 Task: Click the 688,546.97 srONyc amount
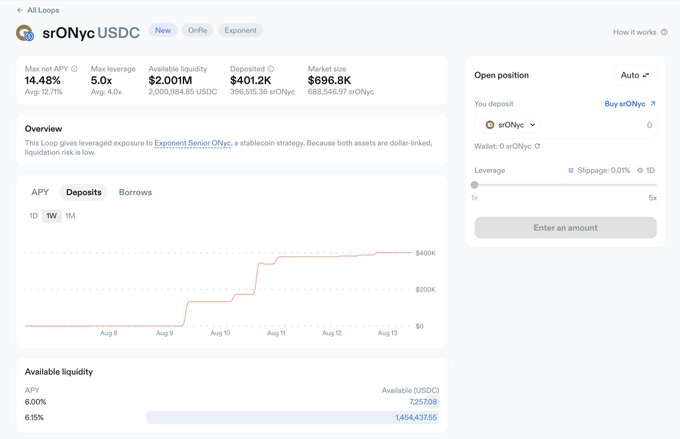point(341,92)
